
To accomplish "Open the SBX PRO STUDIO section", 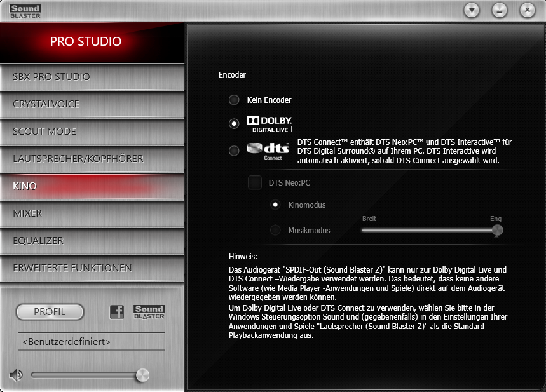I will [x=92, y=77].
